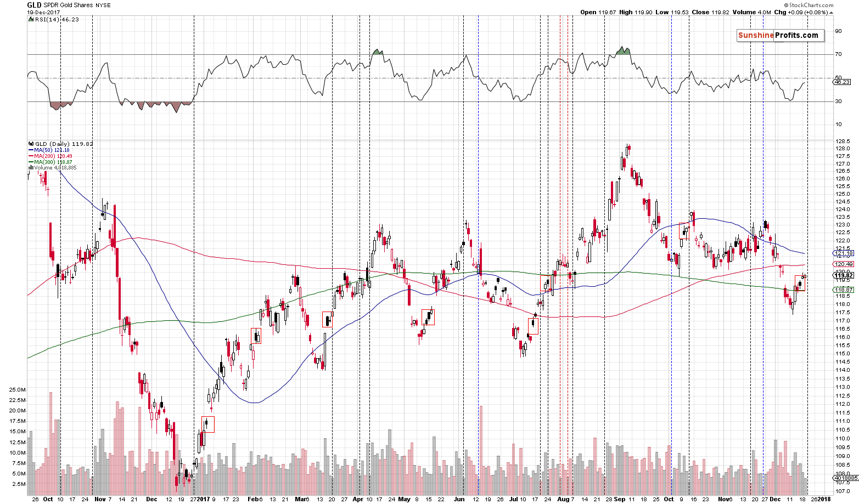
Task: Open the SunshineProfits.com logo
Action: click(780, 35)
